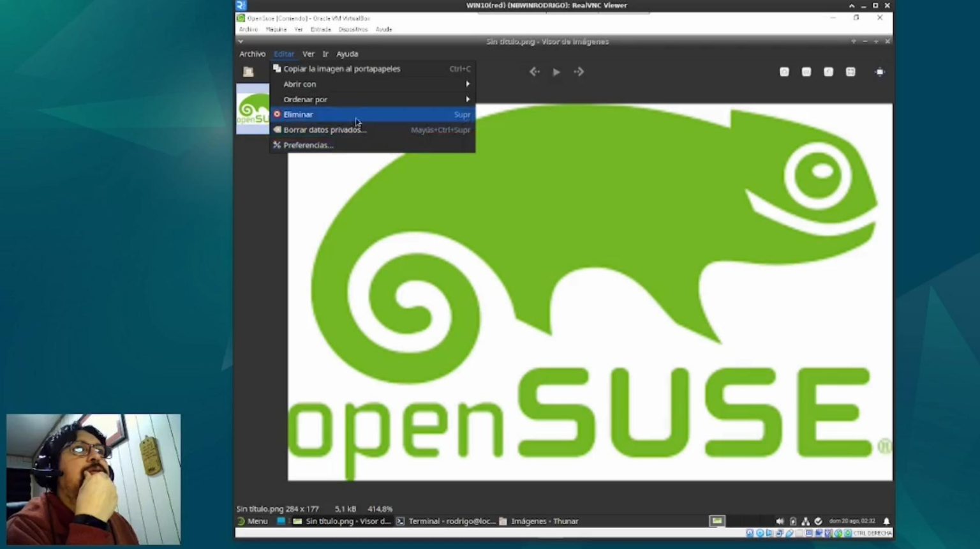Enter fullscreen mode via the fullscreen icon
980x549 pixels.
point(879,71)
